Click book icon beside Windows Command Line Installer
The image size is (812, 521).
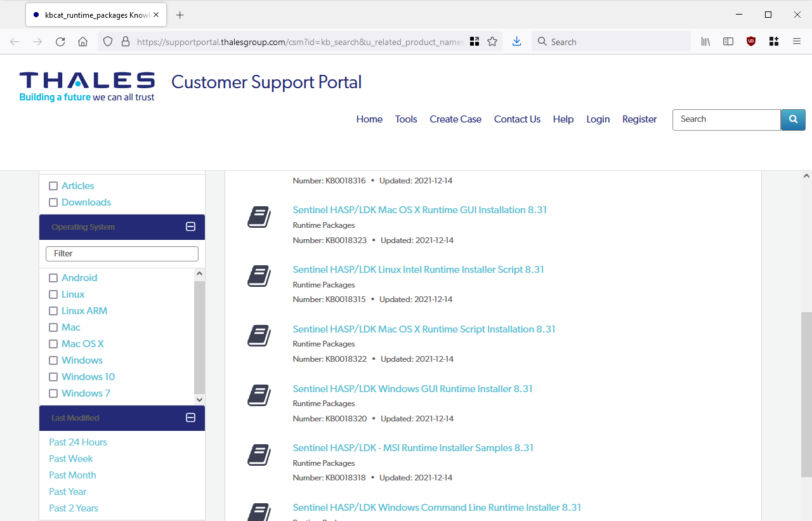click(x=259, y=512)
